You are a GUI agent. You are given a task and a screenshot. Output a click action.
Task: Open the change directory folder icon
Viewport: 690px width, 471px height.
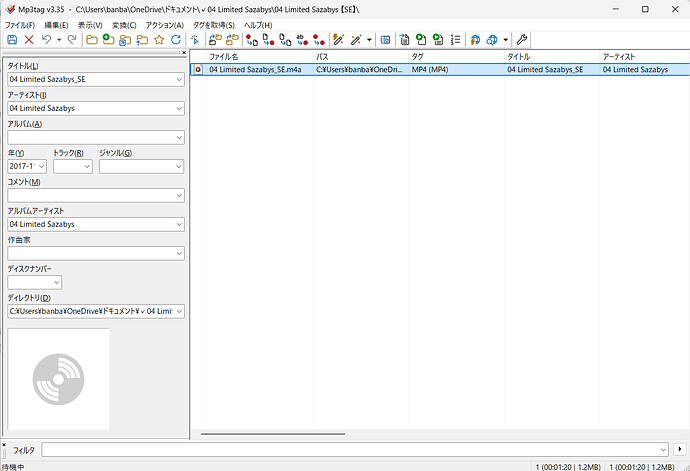92,40
